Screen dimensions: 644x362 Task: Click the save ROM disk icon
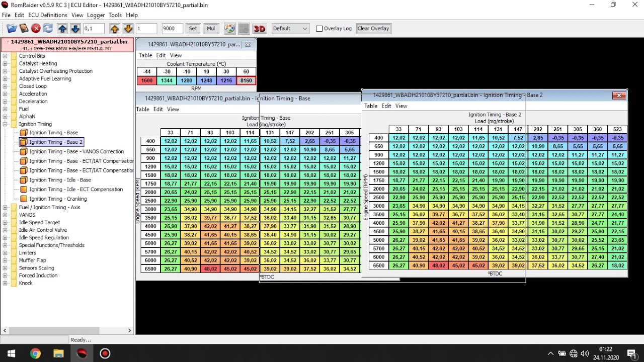coord(24,29)
